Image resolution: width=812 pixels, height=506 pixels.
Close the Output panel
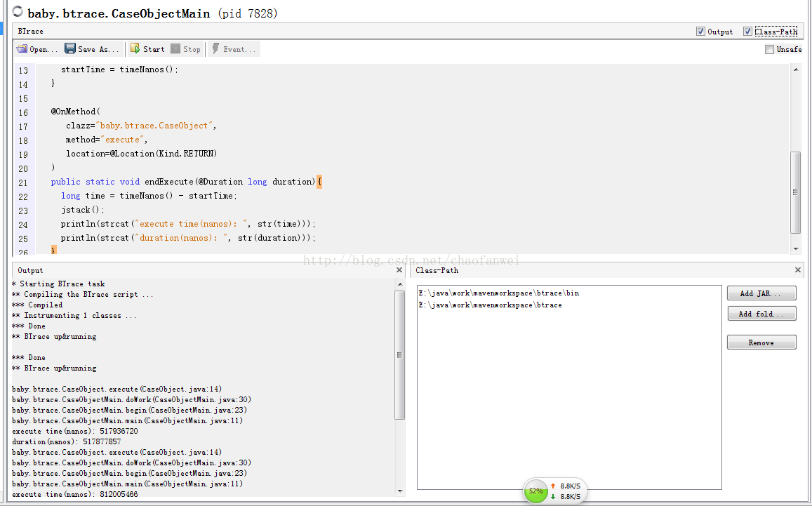[x=399, y=270]
